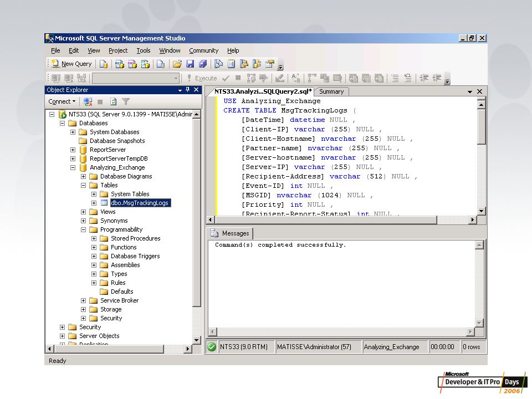Open the File menu
Viewport: 532px width, 399px height.
(55, 50)
